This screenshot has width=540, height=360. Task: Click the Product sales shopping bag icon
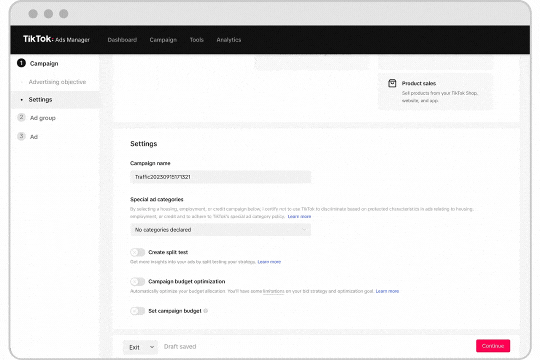pos(392,83)
